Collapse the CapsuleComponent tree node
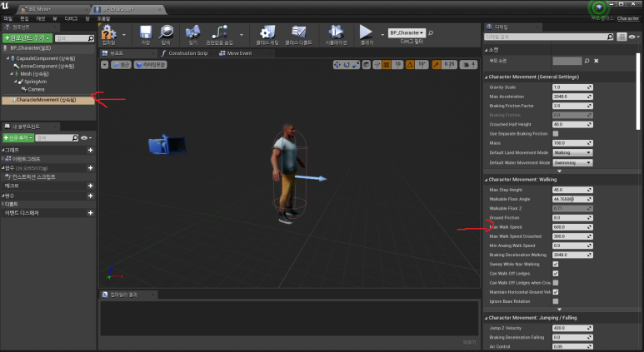 [x=7, y=58]
